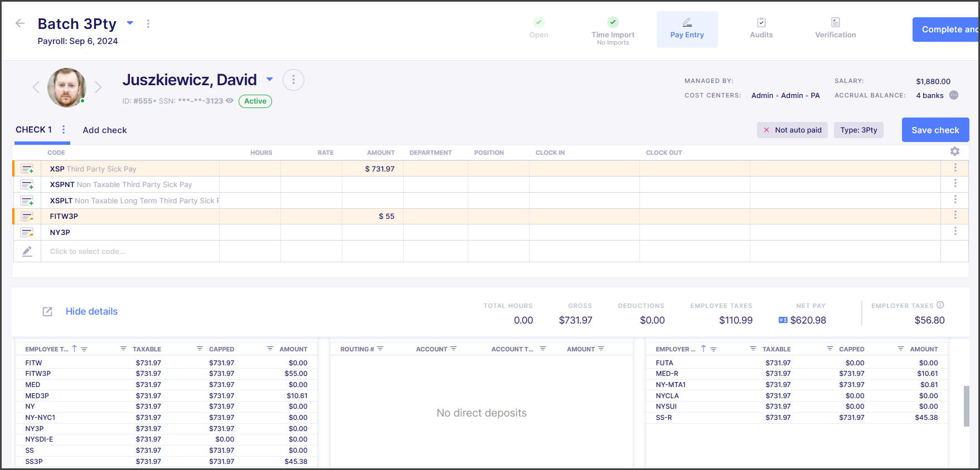Expand the Batch 3Pty dropdown arrow

coord(130,23)
